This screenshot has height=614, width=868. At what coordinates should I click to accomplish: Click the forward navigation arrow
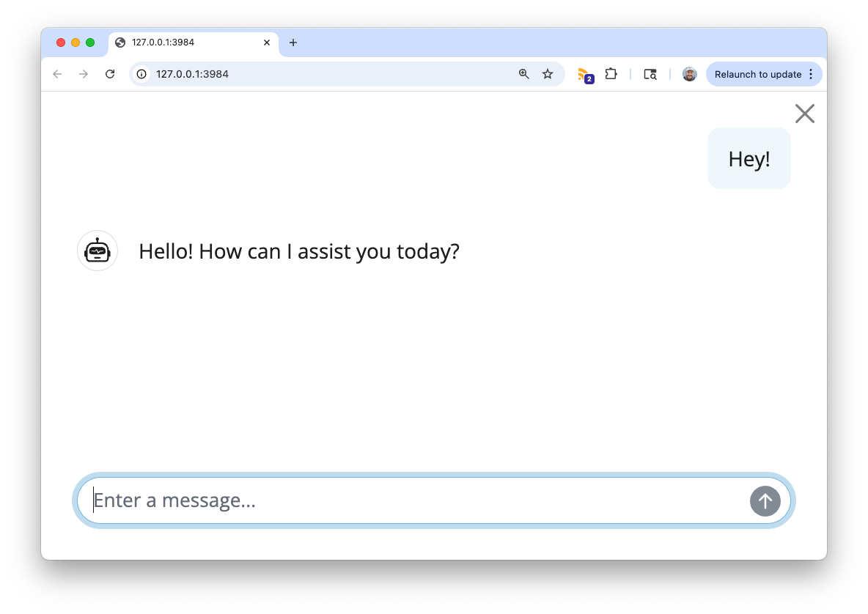click(x=84, y=74)
